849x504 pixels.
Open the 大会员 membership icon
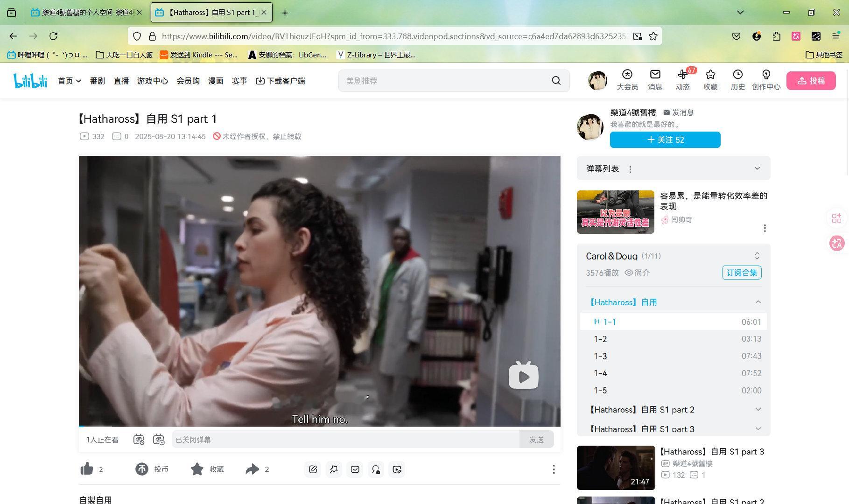point(627,80)
